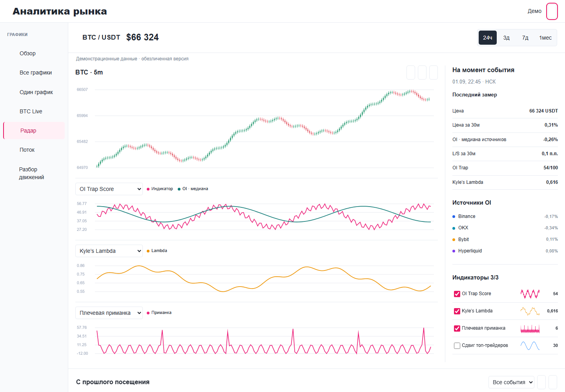Open Разбор движений in the sidebar
This screenshot has height=392, width=565.
pos(34,173)
